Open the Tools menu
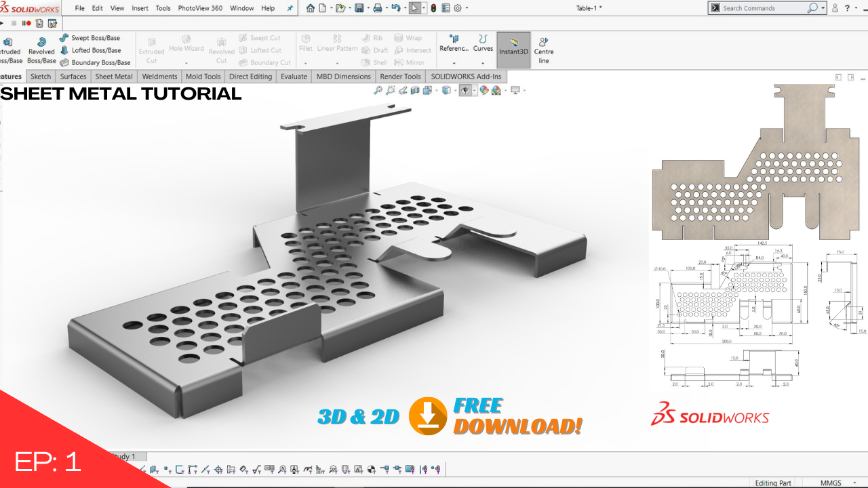This screenshot has height=488, width=868. tap(163, 8)
